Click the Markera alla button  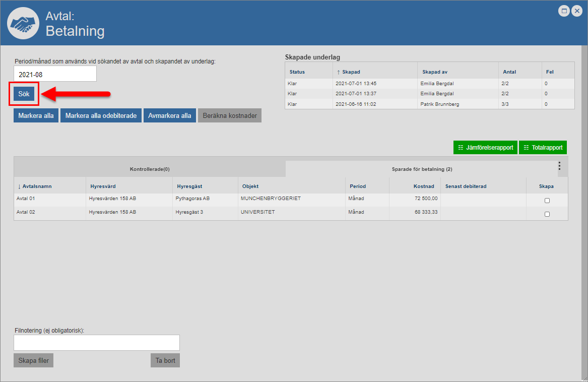36,115
